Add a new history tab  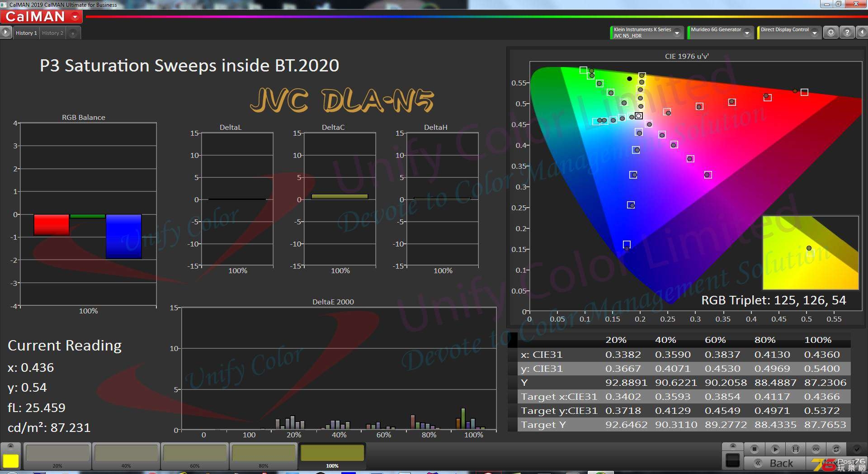(x=73, y=33)
